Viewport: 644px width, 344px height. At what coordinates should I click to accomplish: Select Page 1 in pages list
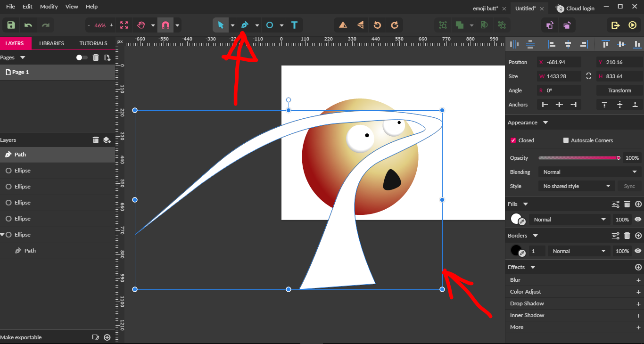58,72
